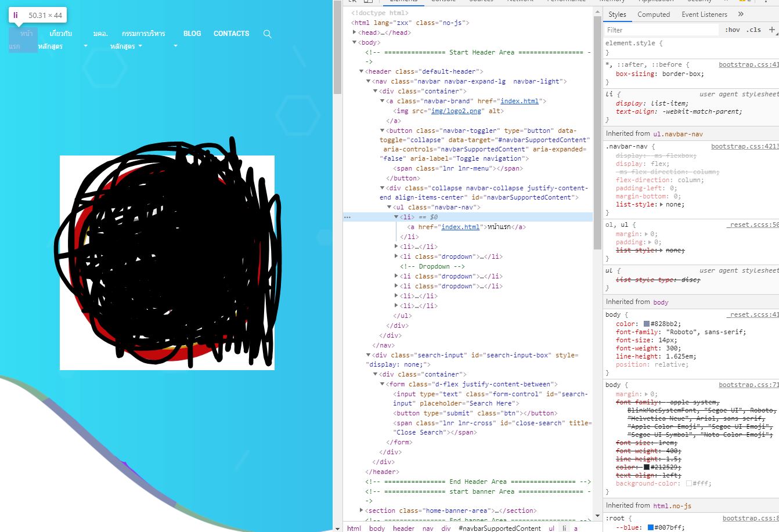The image size is (779, 532).
Task: Collapse the nav navbar node
Action: click(x=368, y=81)
